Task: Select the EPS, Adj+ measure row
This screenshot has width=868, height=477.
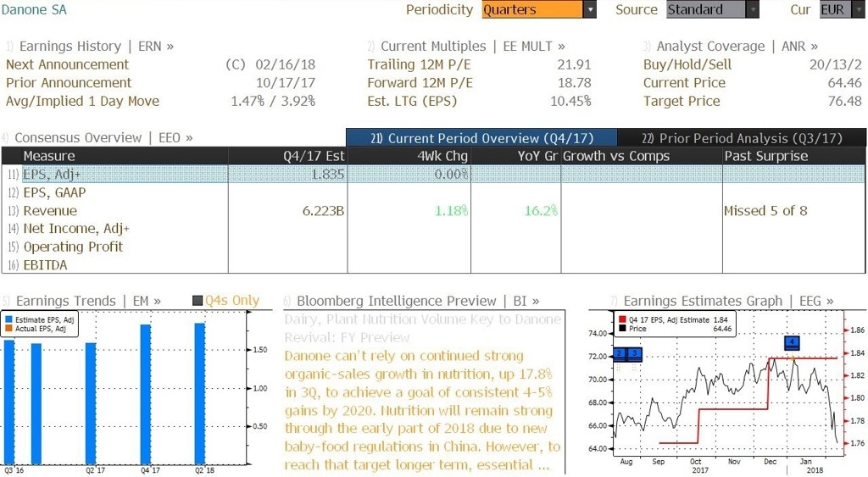Action: 433,175
